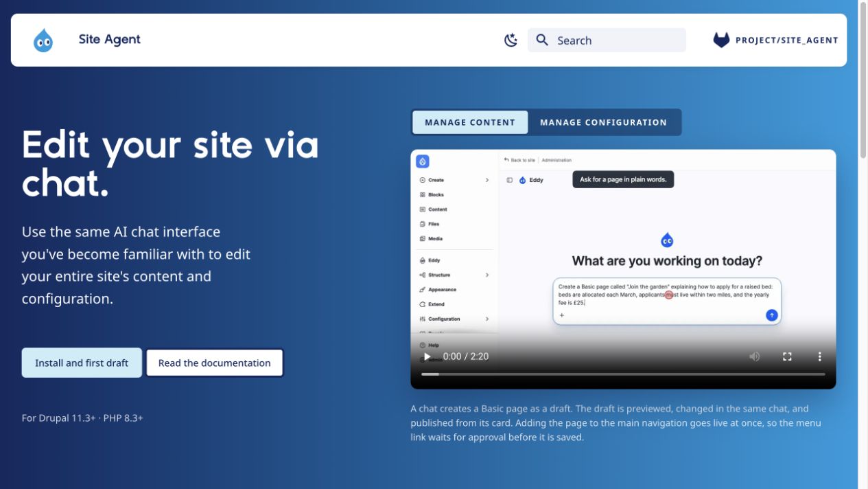Focus the Search input field

pyautogui.click(x=607, y=40)
